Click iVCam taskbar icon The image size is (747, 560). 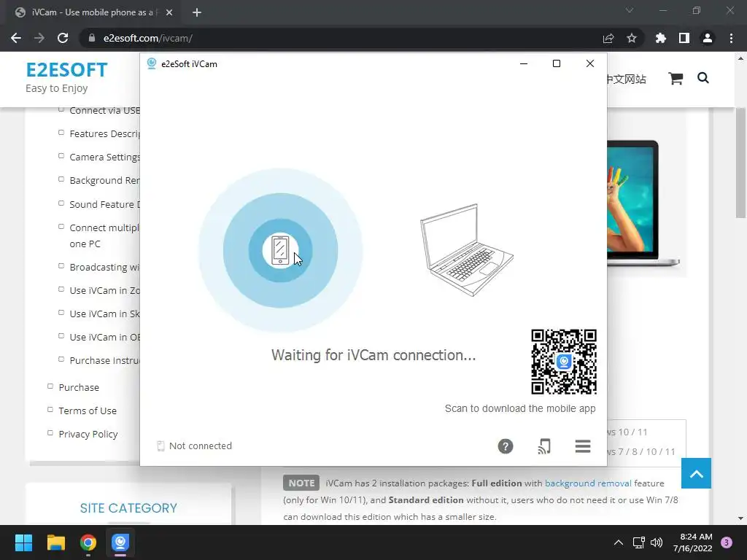pos(120,542)
